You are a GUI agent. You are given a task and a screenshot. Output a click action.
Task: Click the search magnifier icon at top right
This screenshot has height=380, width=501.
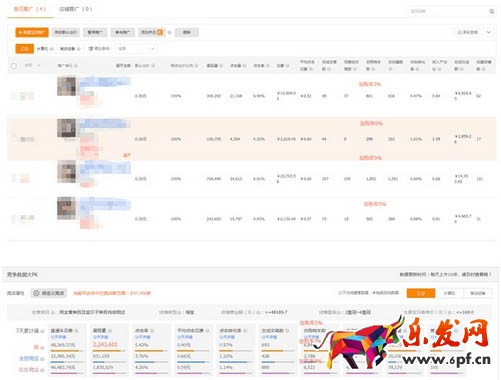click(x=491, y=12)
